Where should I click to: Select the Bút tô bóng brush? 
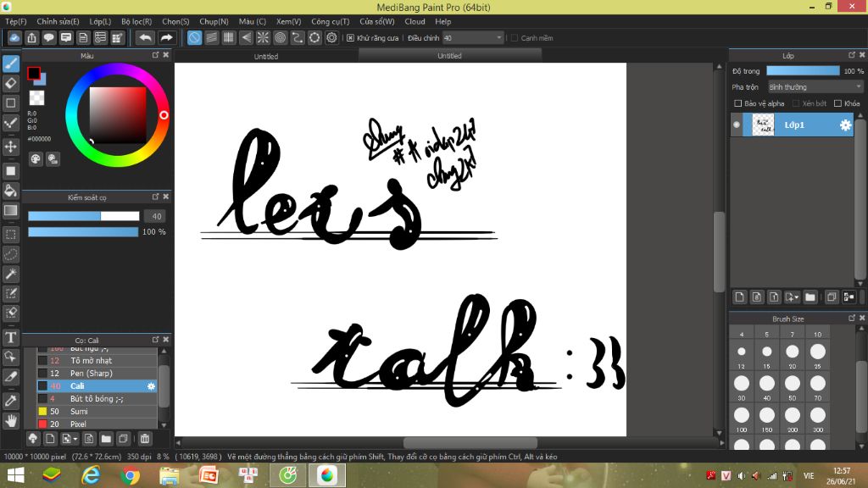(x=97, y=399)
